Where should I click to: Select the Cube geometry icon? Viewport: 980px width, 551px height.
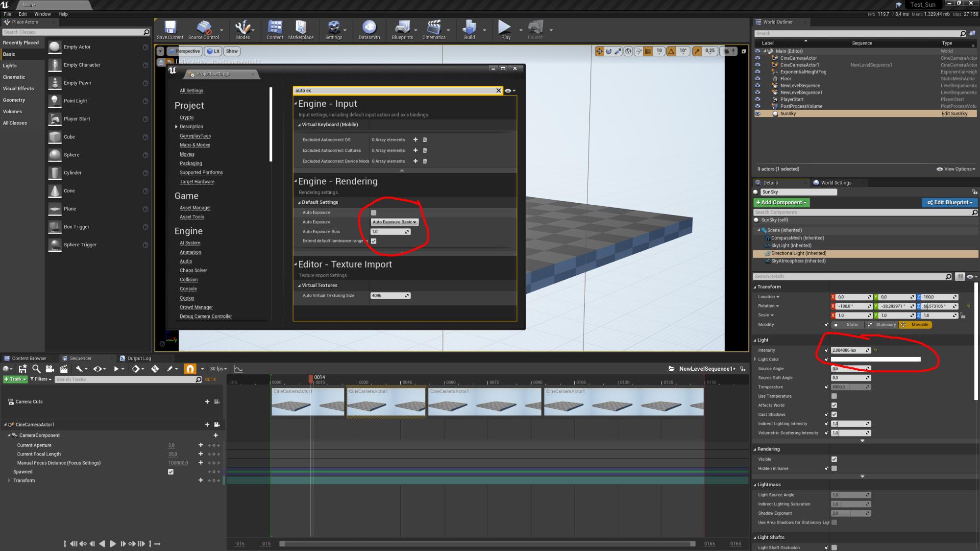tap(55, 137)
